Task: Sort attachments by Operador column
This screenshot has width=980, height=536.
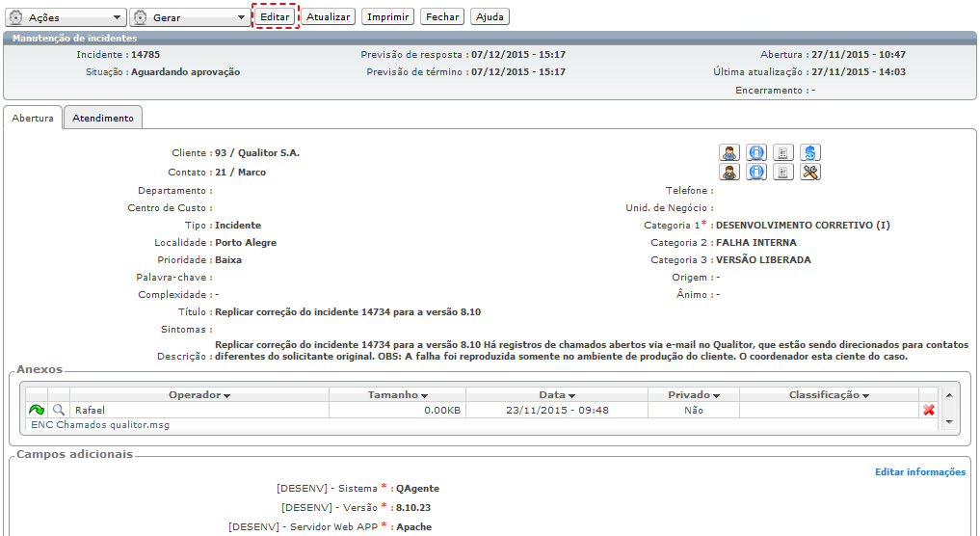Action: coord(199,395)
